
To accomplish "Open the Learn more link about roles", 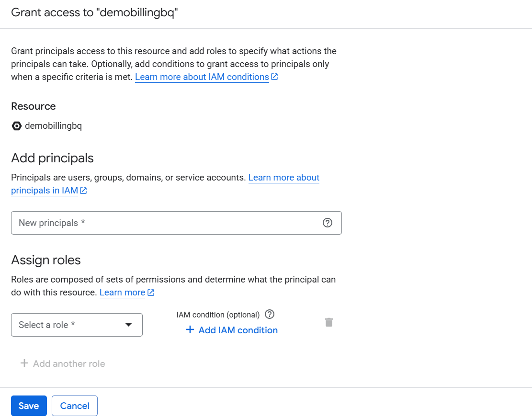I will click(122, 293).
